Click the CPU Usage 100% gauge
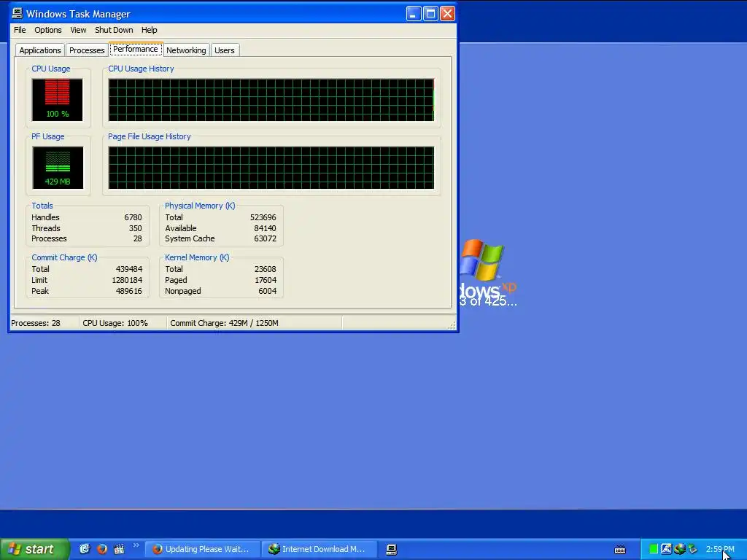Viewport: 747px width, 560px height. click(57, 99)
